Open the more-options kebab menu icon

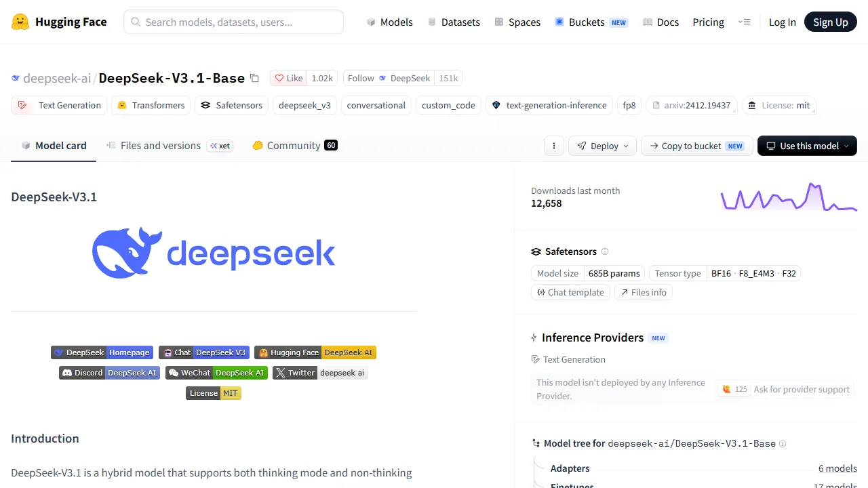pyautogui.click(x=554, y=146)
